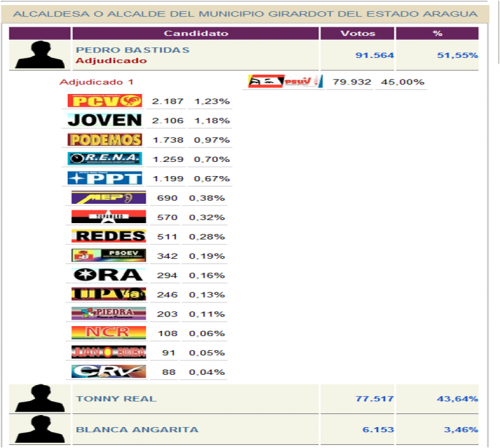Select the MEP party logo

[x=109, y=198]
